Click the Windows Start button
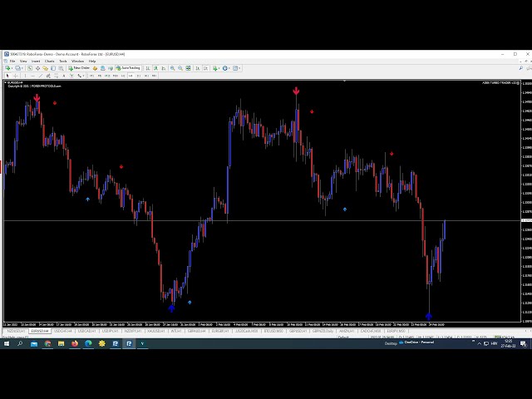The width and height of the screenshot is (532, 399). pos(6,342)
